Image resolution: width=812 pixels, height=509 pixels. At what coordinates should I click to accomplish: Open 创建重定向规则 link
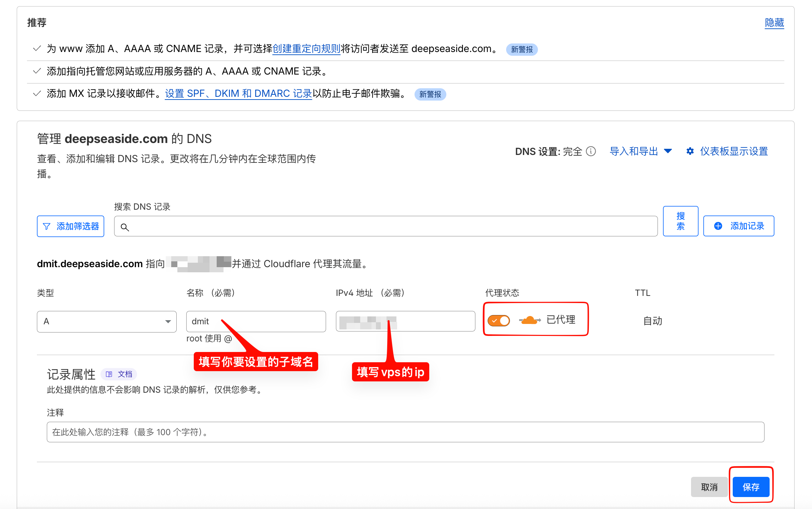(307, 49)
